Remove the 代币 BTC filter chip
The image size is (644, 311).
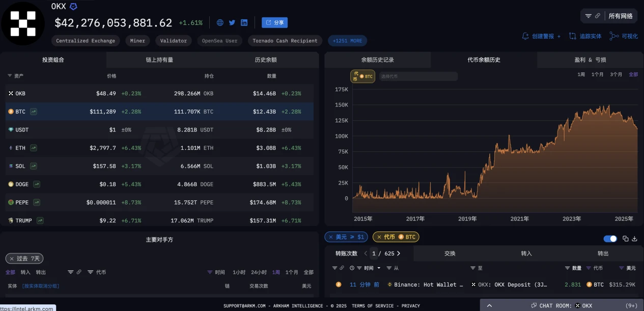pos(379,237)
